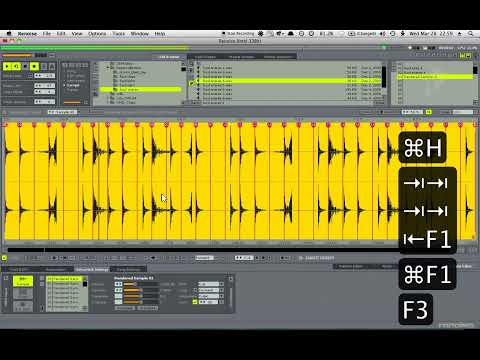The width and height of the screenshot is (480, 360).
Task: Open the Apple menu
Action: click(9, 34)
